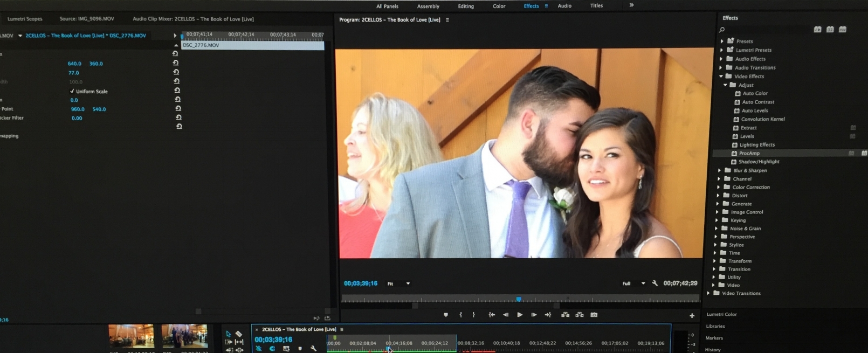
Task: Open the Program monitor panel menu icon
Action: click(447, 20)
